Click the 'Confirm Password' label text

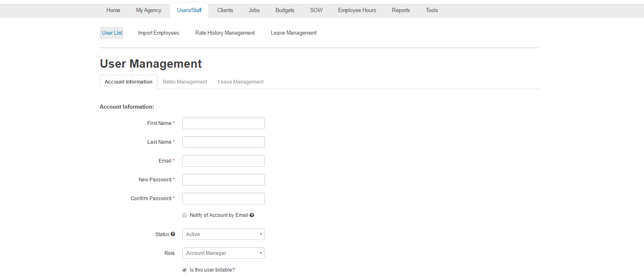151,198
